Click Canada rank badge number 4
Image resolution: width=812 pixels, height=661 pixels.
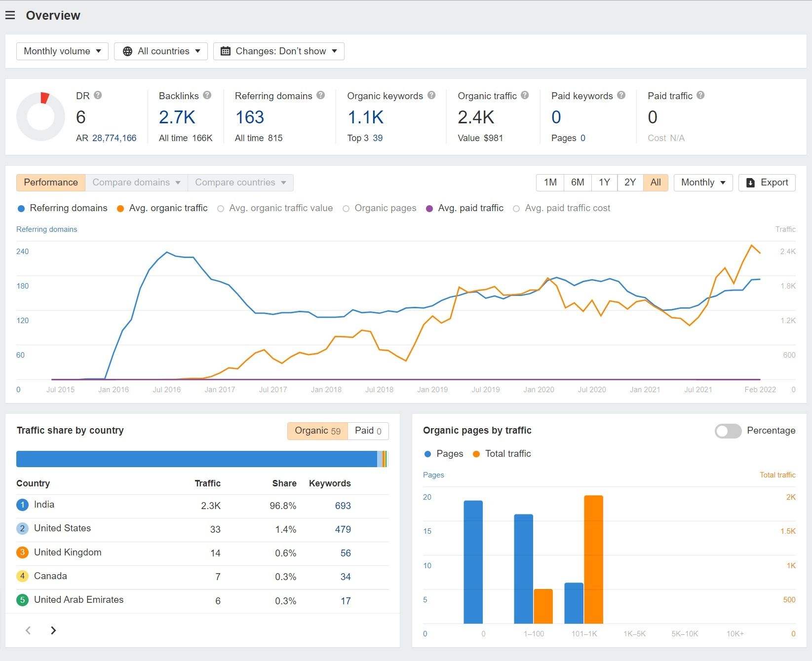coord(22,576)
